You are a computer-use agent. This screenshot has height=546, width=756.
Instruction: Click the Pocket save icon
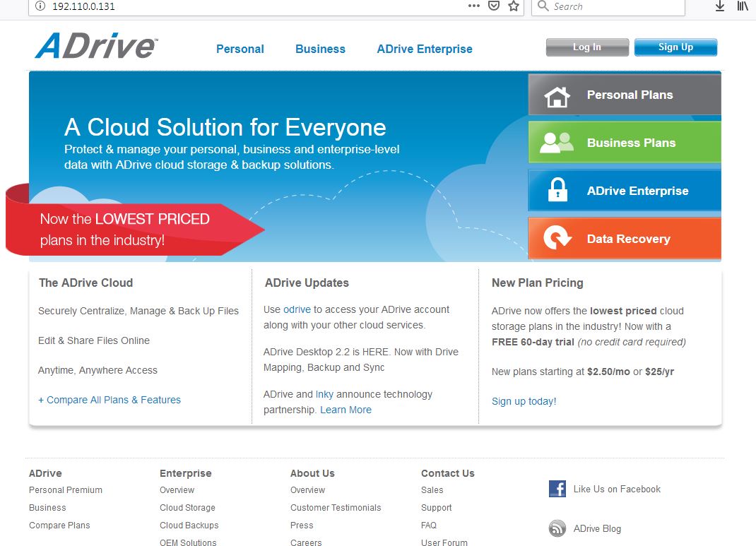tap(494, 6)
